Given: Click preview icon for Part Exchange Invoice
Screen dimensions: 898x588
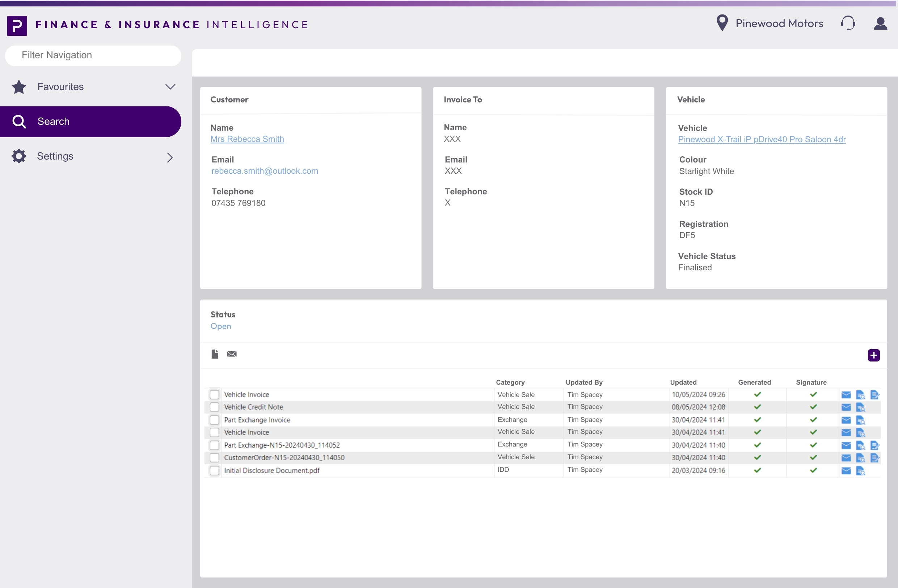Looking at the screenshot, I should pyautogui.click(x=860, y=420).
